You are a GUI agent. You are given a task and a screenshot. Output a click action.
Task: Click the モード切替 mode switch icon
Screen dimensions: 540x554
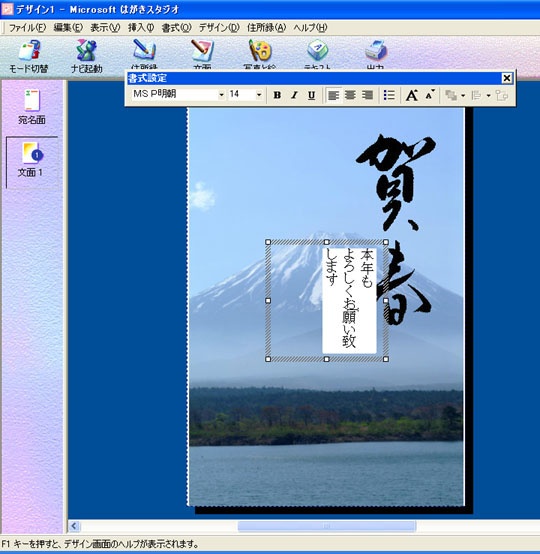[x=29, y=50]
